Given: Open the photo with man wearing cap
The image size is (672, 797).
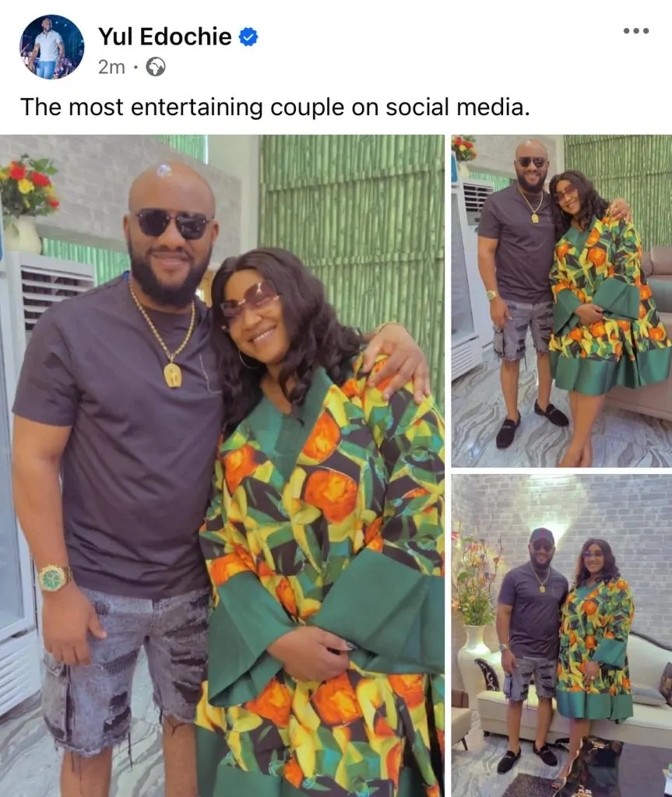Looking at the screenshot, I should [x=561, y=635].
